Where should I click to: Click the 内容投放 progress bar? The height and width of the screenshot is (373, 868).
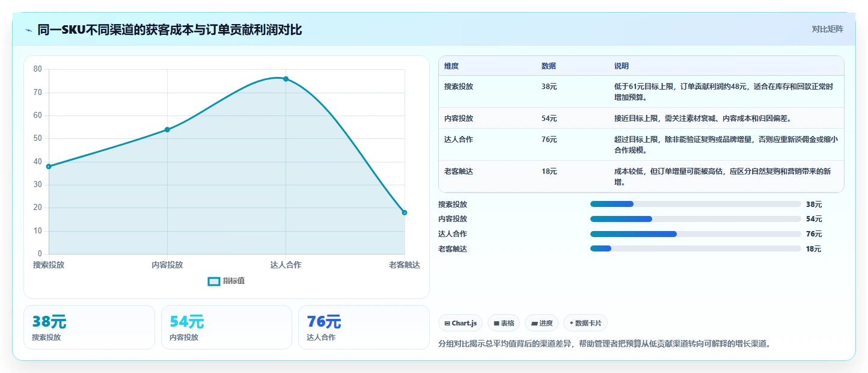tap(695, 219)
